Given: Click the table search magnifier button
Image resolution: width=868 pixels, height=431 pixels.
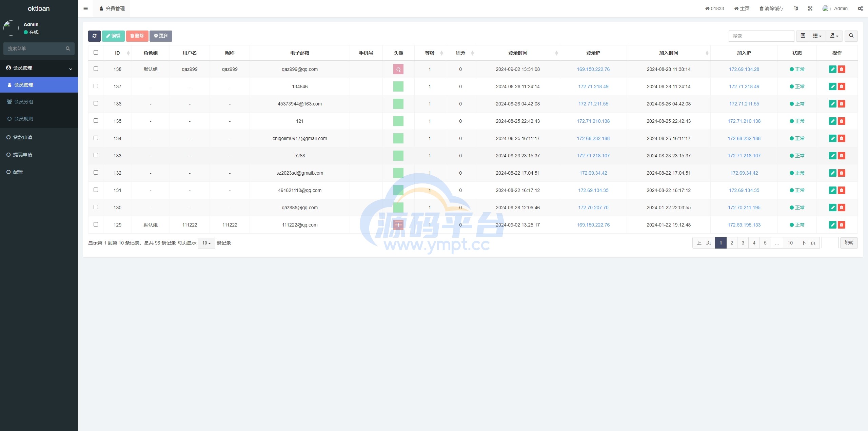Looking at the screenshot, I should tap(851, 36).
